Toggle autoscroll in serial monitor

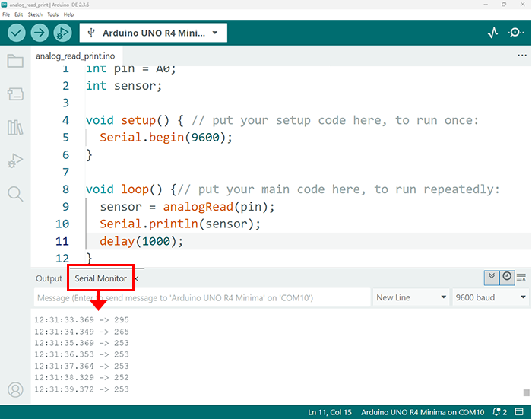492,278
